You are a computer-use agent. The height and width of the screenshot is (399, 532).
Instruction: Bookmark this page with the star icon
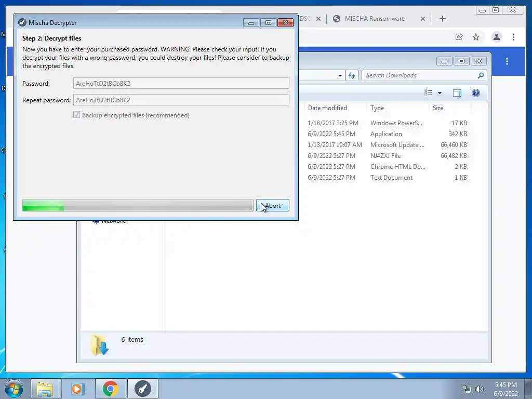(x=476, y=37)
